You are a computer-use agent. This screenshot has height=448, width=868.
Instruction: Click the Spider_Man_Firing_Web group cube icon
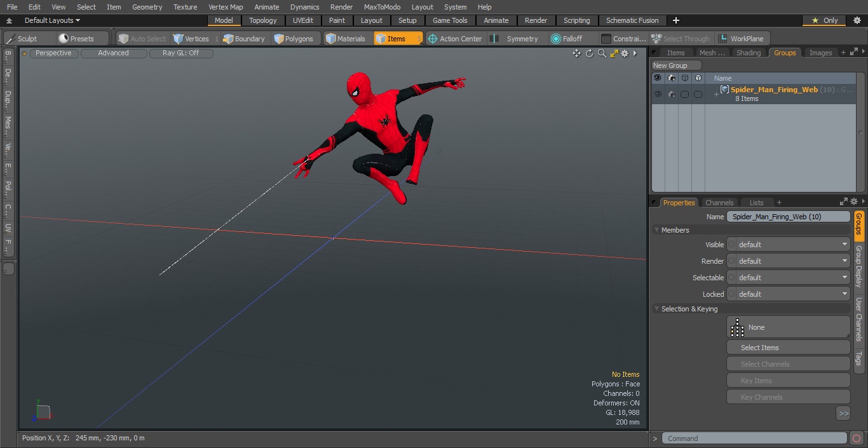click(724, 90)
